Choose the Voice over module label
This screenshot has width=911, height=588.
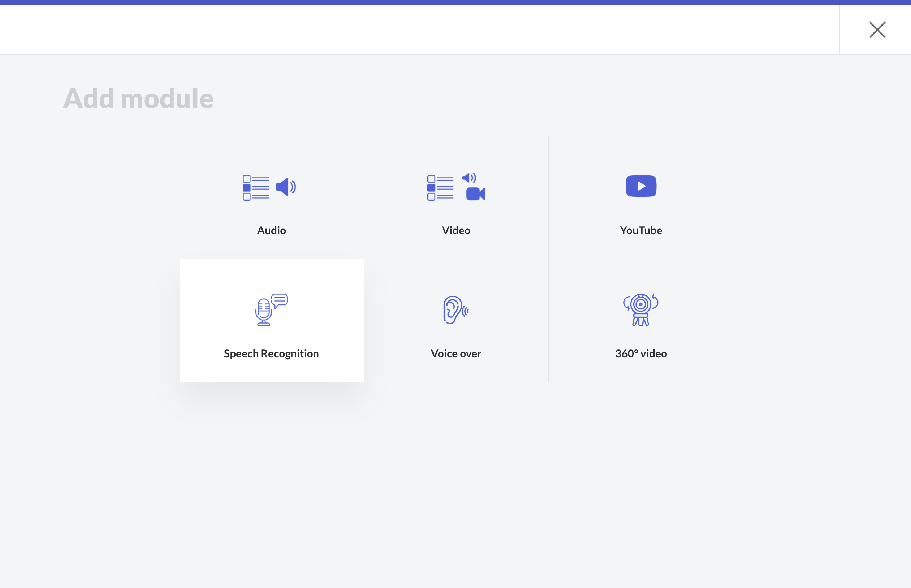point(456,354)
